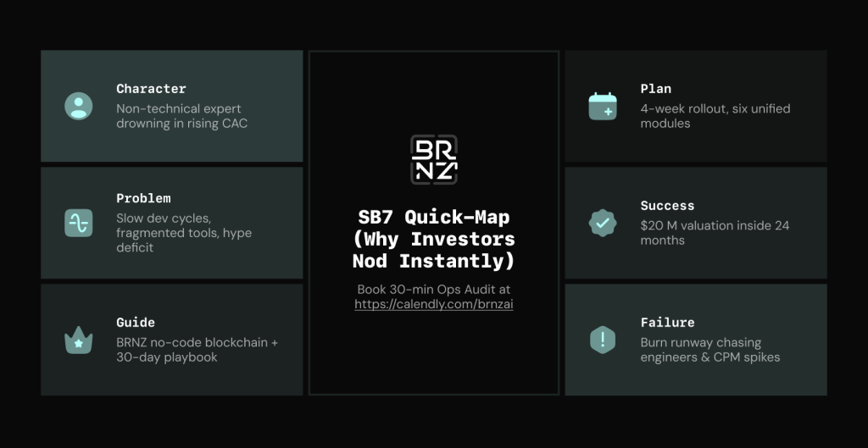Viewport: 868px width, 448px height.
Task: Select the "Failure" heading
Action: (x=668, y=323)
